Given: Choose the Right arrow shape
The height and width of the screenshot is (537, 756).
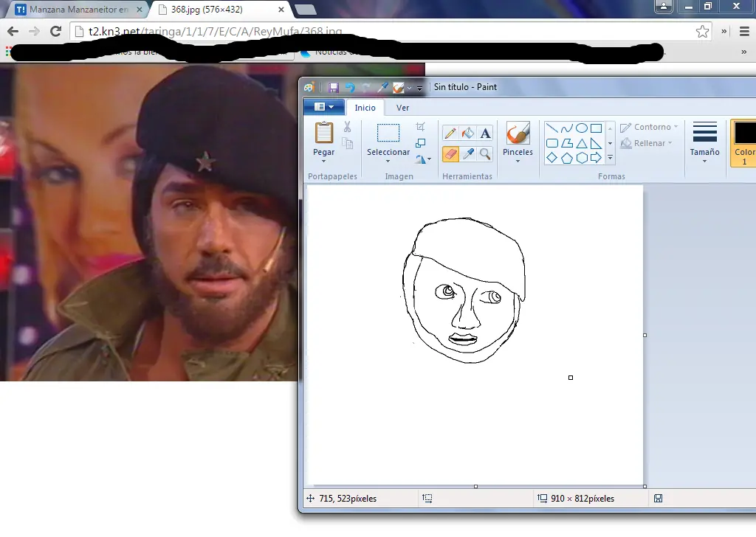Looking at the screenshot, I should pyautogui.click(x=597, y=158).
